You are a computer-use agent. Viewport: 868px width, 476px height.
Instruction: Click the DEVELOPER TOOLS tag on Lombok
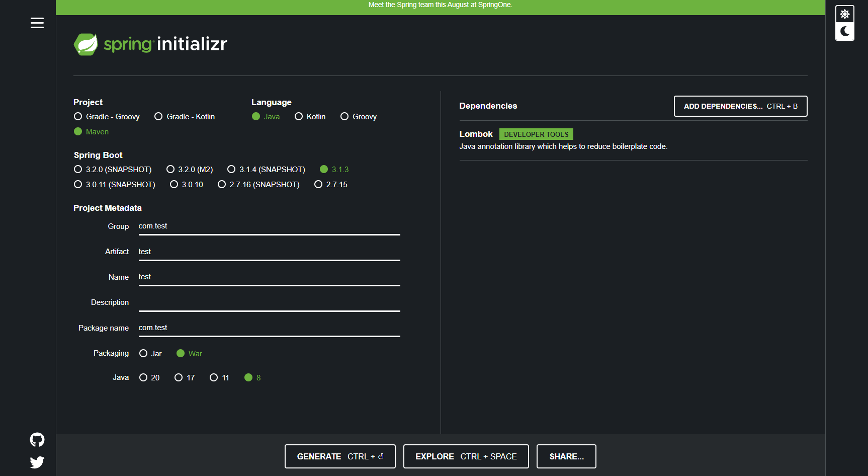point(536,134)
